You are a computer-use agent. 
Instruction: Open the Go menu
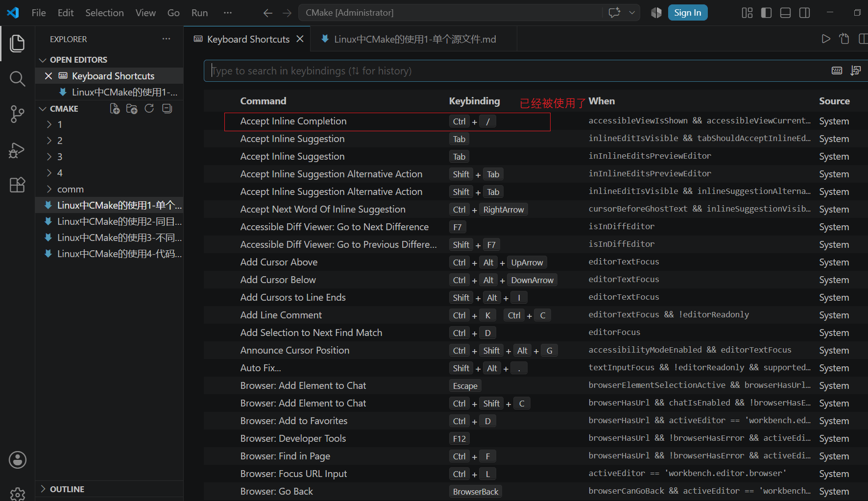(173, 13)
